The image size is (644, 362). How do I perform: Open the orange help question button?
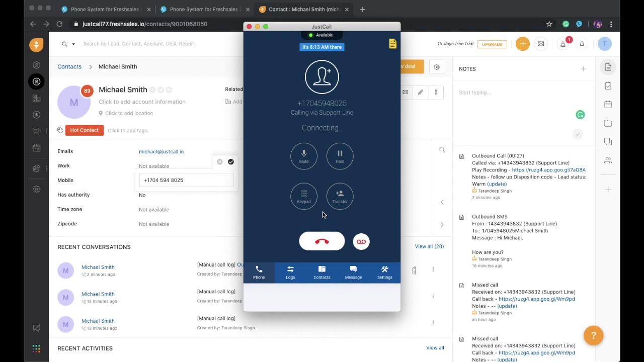[x=594, y=336]
